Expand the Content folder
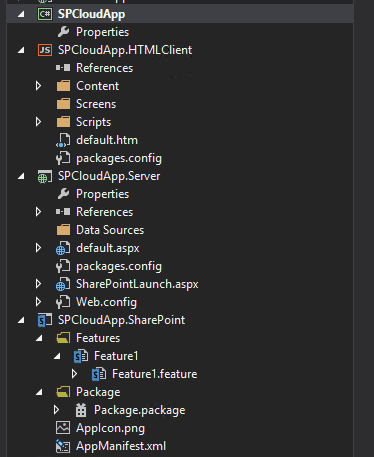Screen dimensions: 374x457 click(x=38, y=86)
